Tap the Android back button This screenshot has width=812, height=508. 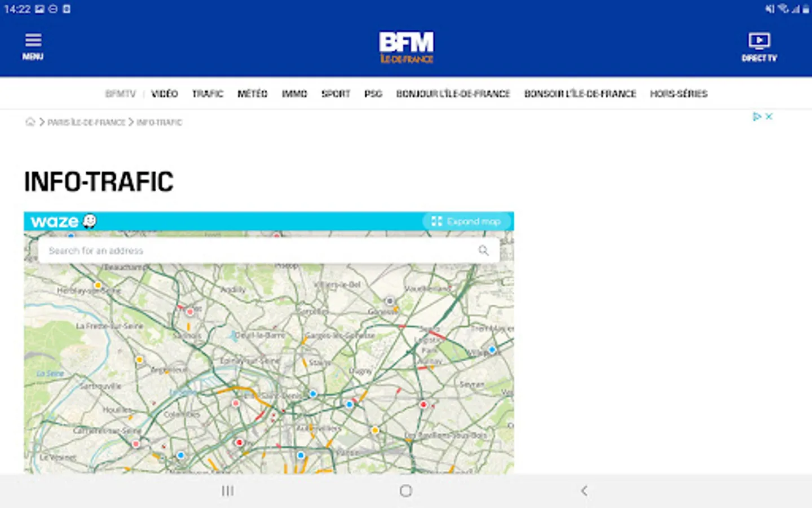pyautogui.click(x=584, y=491)
